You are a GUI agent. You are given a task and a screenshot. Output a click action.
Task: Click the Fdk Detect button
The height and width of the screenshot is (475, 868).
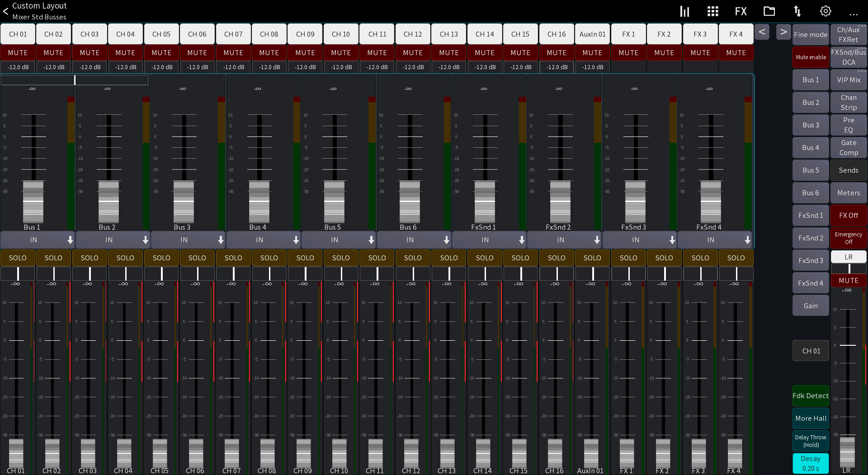pos(811,396)
